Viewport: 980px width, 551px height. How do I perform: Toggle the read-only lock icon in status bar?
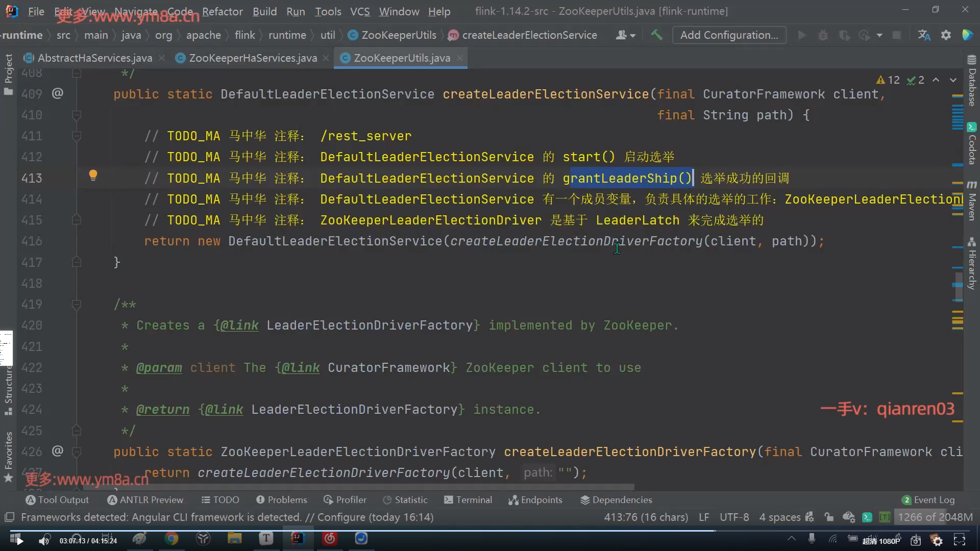pos(828,517)
